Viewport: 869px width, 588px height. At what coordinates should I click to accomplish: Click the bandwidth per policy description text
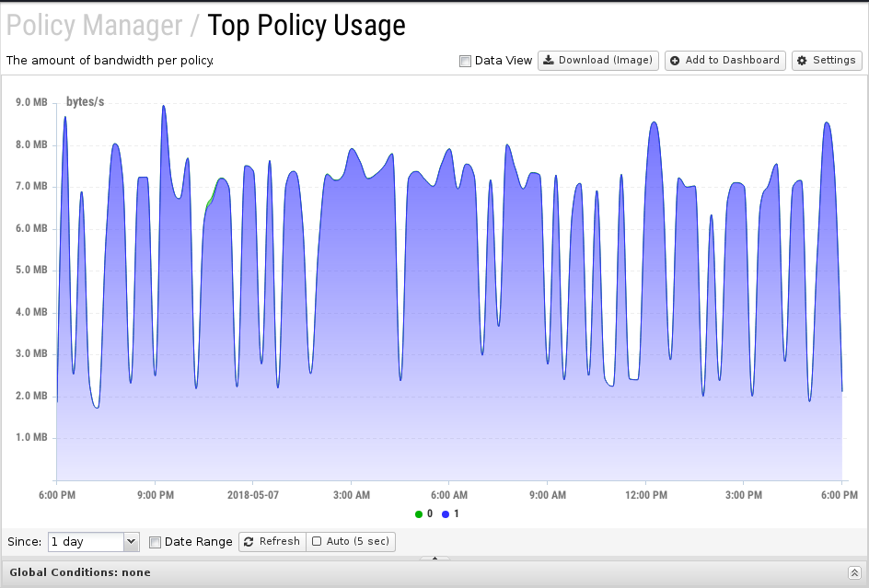click(x=110, y=61)
